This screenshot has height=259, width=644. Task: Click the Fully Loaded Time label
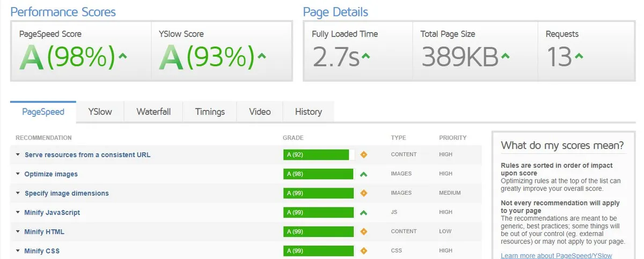point(345,34)
